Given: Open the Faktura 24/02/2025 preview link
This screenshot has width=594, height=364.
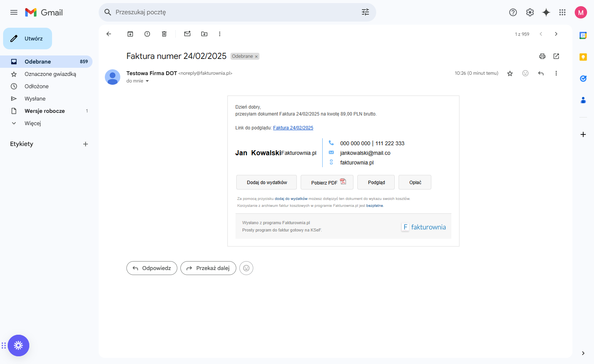Looking at the screenshot, I should [293, 128].
